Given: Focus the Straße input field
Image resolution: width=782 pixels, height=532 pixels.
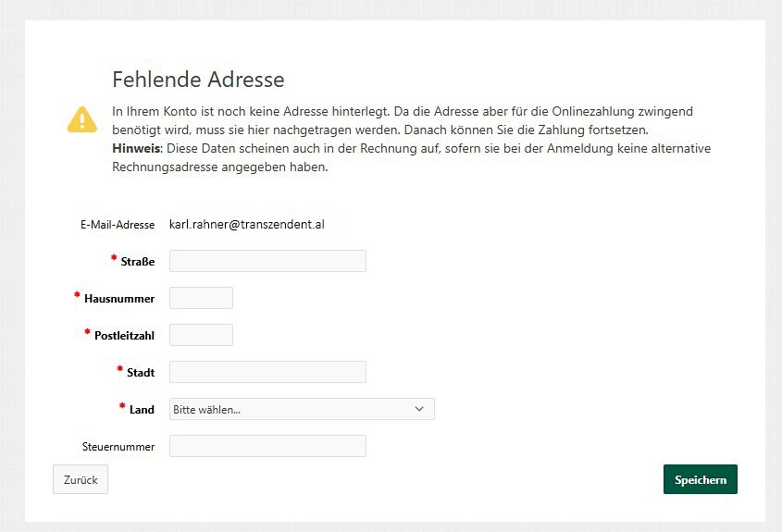Looking at the screenshot, I should point(267,261).
